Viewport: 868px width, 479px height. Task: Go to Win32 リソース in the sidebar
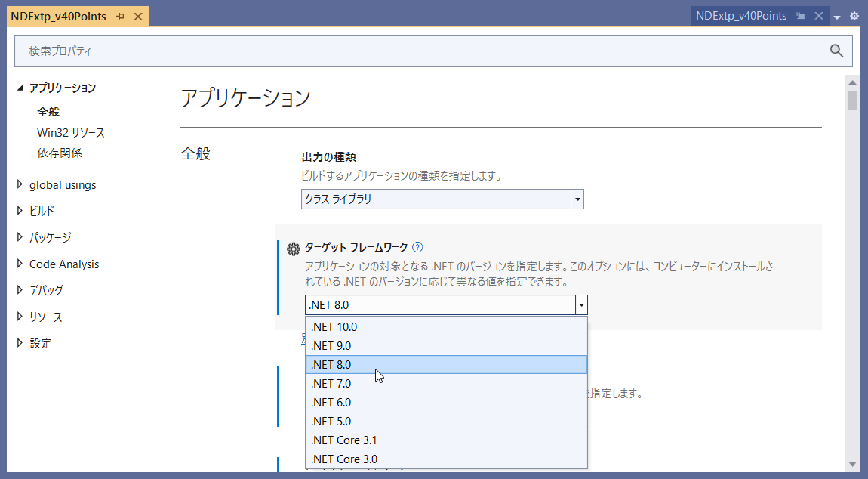(71, 133)
